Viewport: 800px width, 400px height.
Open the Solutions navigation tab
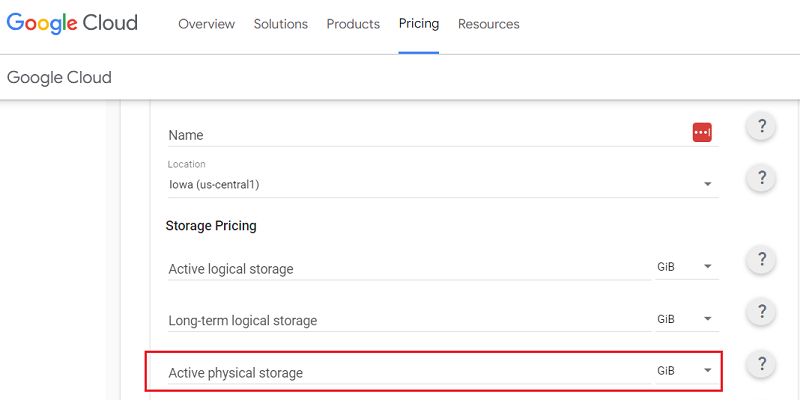coord(281,24)
